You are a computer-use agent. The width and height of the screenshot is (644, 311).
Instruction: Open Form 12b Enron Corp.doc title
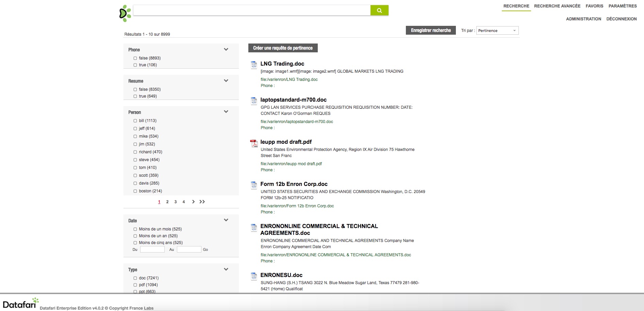click(x=294, y=184)
